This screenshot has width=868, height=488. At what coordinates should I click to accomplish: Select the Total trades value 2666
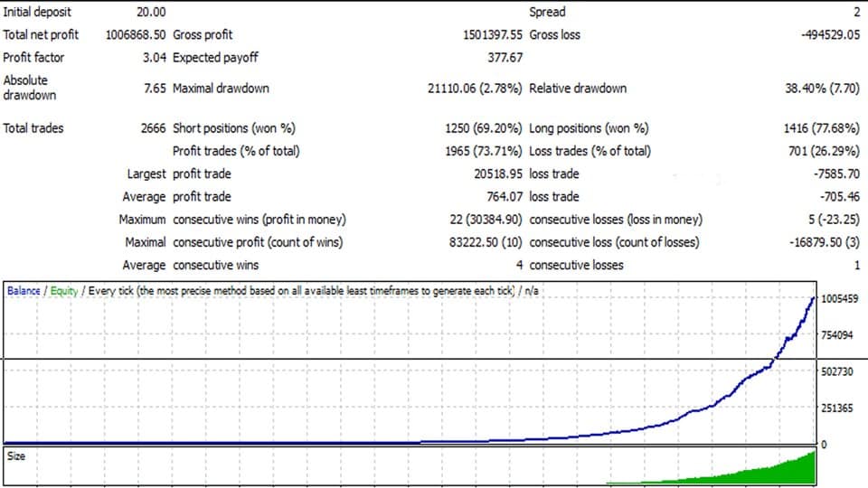[153, 128]
